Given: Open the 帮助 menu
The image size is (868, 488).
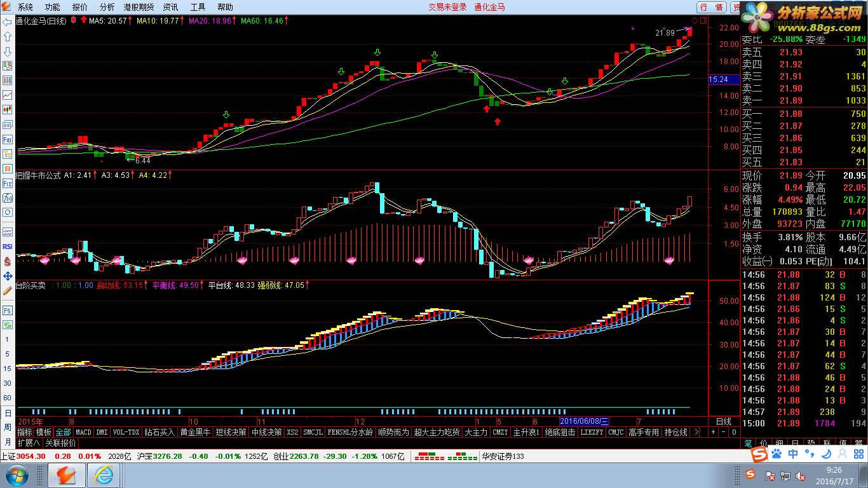Looking at the screenshot, I should [x=226, y=7].
